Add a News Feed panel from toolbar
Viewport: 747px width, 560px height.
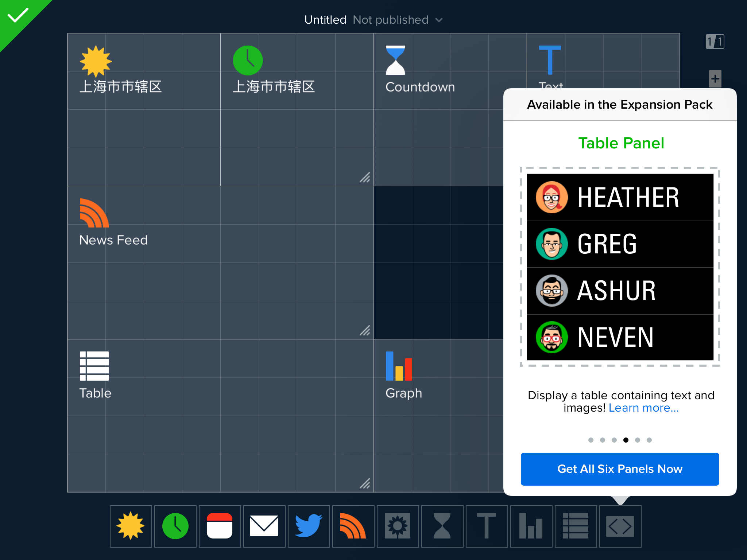coord(353,526)
